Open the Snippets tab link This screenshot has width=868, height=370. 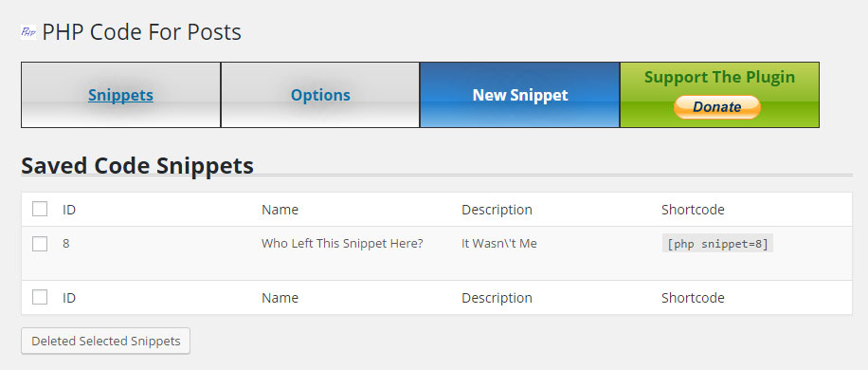point(120,95)
